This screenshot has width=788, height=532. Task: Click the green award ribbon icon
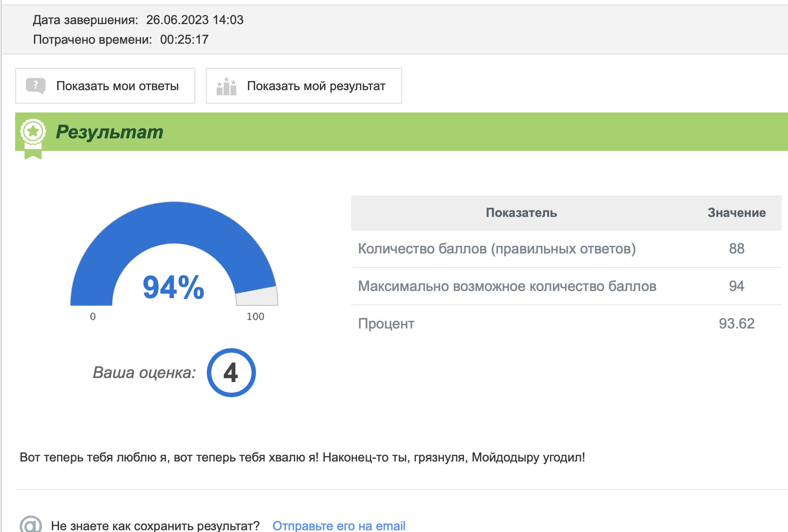[x=33, y=138]
